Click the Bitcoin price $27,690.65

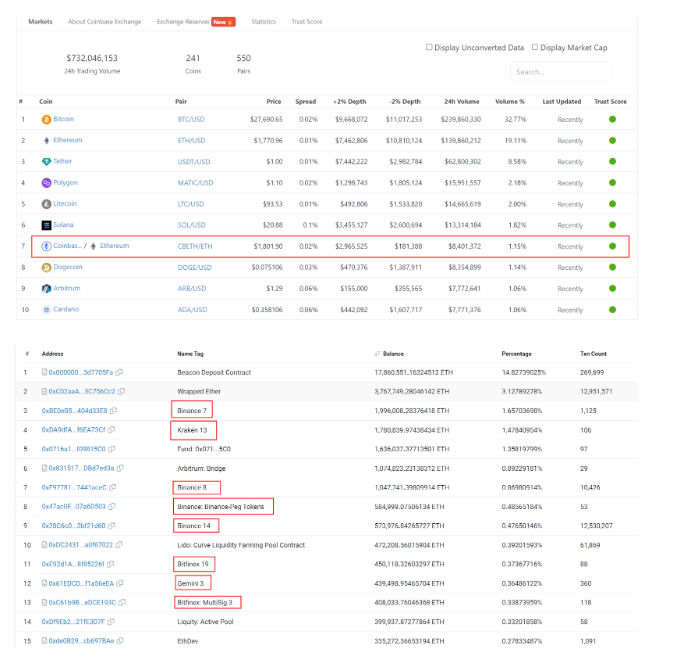click(x=266, y=119)
